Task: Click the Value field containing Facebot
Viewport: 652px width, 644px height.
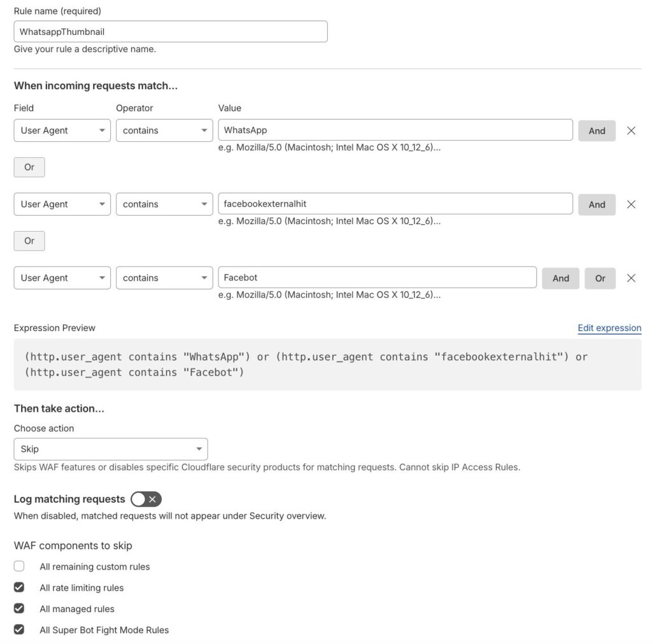Action: [377, 277]
